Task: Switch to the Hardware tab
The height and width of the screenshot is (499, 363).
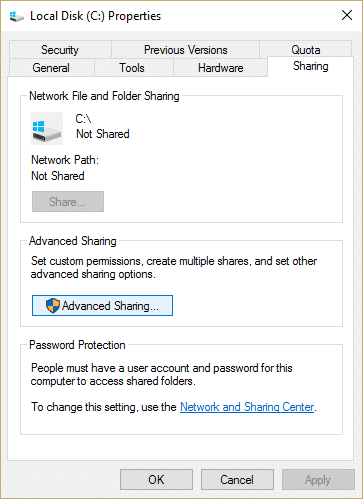Action: pyautogui.click(x=220, y=68)
